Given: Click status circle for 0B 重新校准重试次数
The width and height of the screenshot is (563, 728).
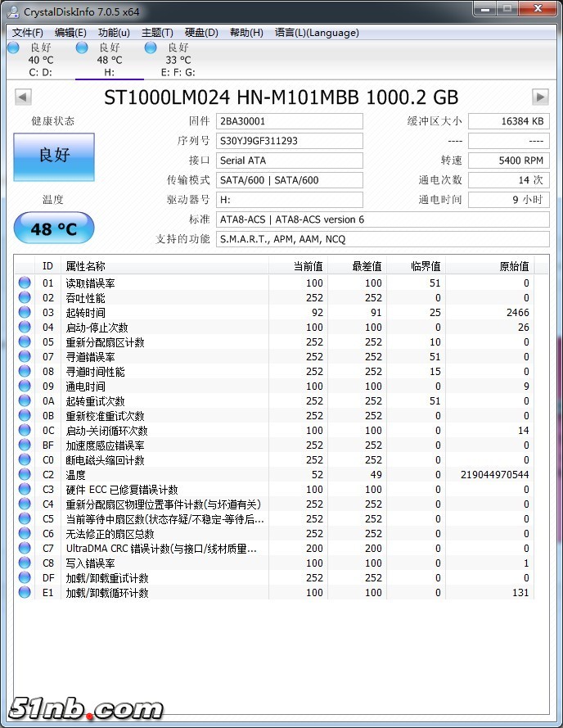Looking at the screenshot, I should tap(25, 415).
